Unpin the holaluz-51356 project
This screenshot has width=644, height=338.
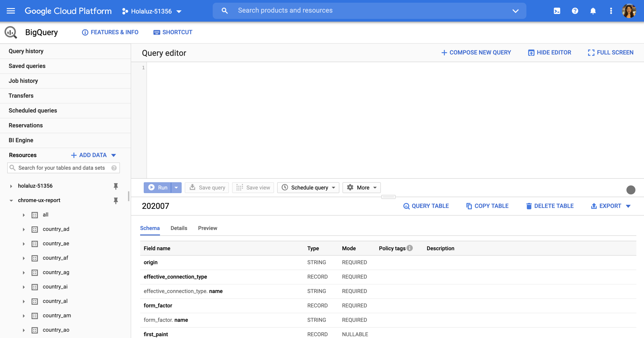116,186
